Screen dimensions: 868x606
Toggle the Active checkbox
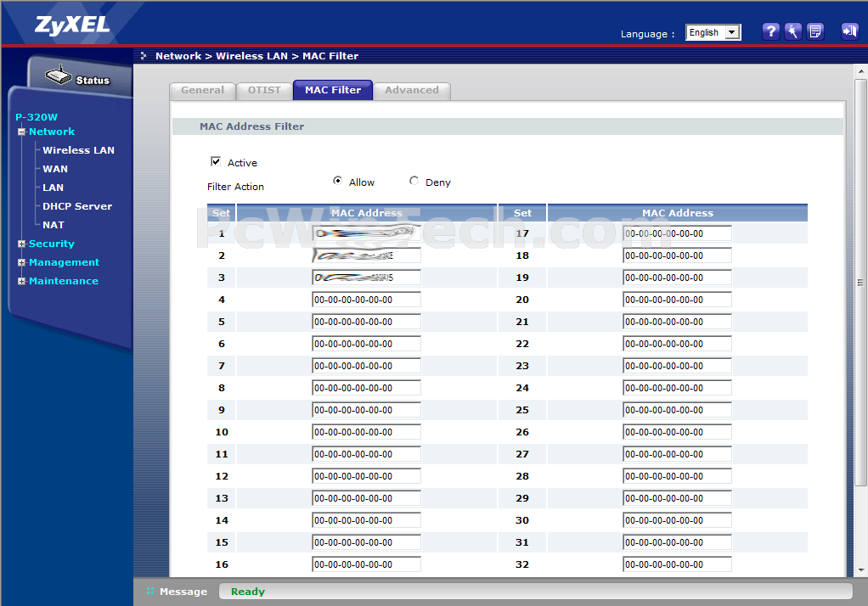pos(216,161)
